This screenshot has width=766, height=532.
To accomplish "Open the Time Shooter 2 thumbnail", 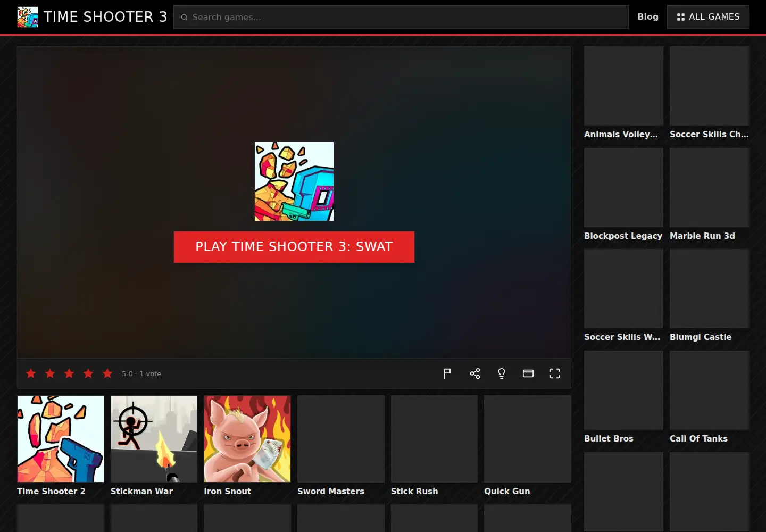I will click(61, 439).
